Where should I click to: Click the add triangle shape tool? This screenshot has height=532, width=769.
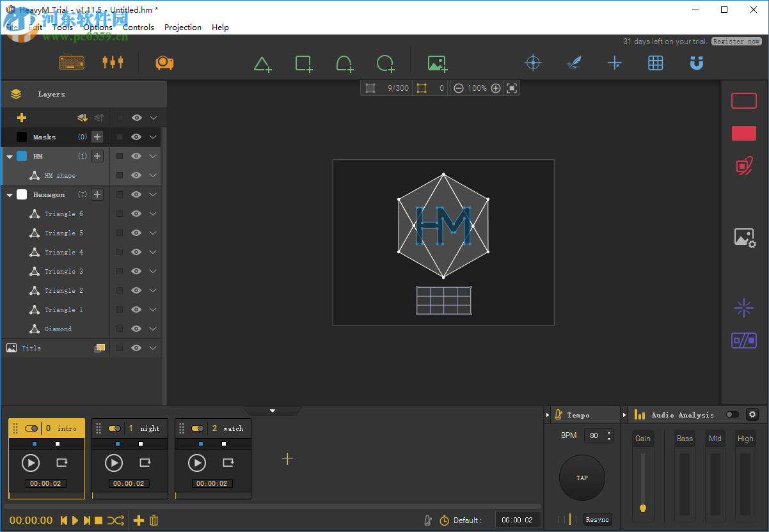[262, 63]
